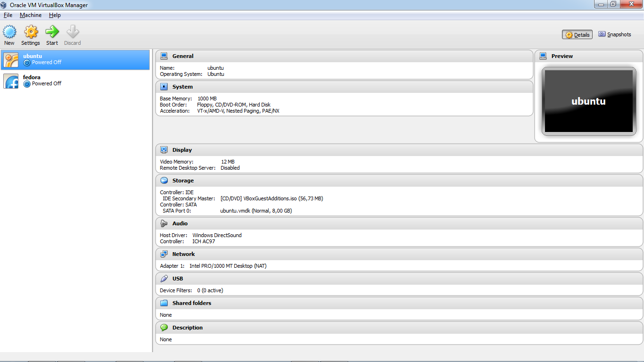The width and height of the screenshot is (644, 362).
Task: Select the ubuntu entry name in VM list
Action: click(33, 56)
